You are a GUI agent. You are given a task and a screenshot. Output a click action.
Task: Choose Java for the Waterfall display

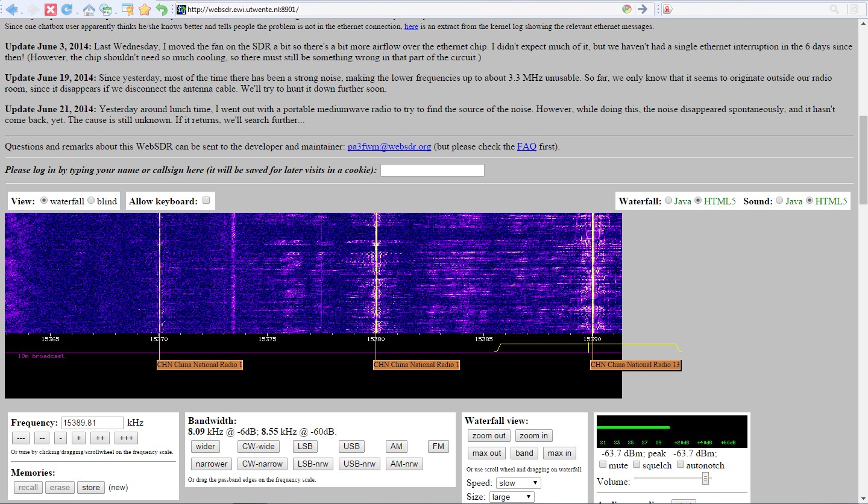pyautogui.click(x=668, y=201)
